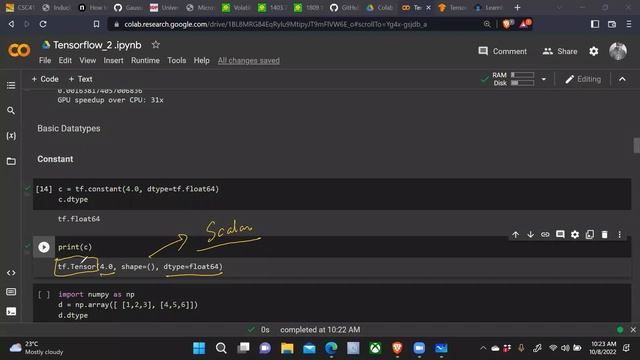Open a new browser tab
Screen dimensions: 640x360
point(517,7)
